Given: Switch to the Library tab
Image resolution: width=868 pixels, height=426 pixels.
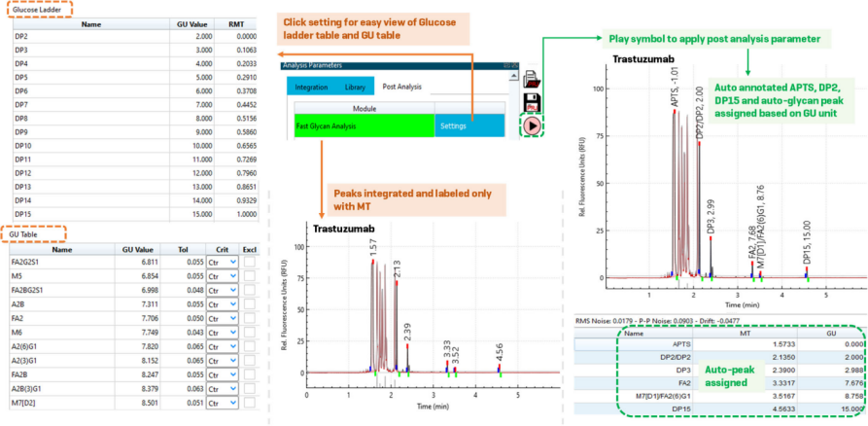Looking at the screenshot, I should (x=355, y=87).
